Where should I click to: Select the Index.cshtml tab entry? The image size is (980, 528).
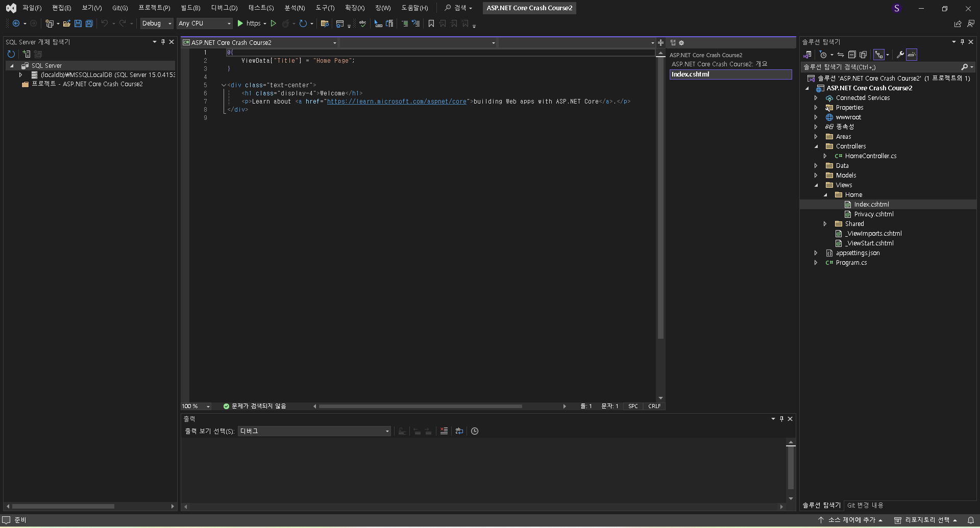click(x=730, y=74)
